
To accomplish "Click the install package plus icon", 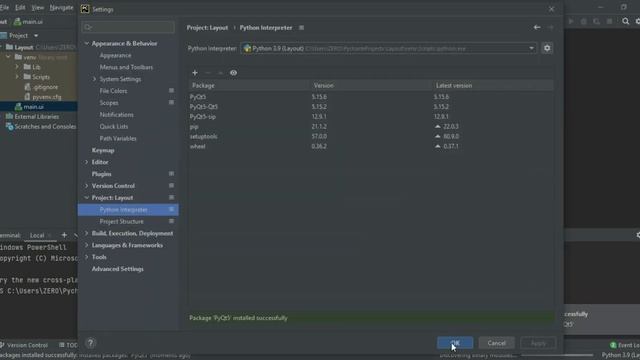I will tap(195, 73).
